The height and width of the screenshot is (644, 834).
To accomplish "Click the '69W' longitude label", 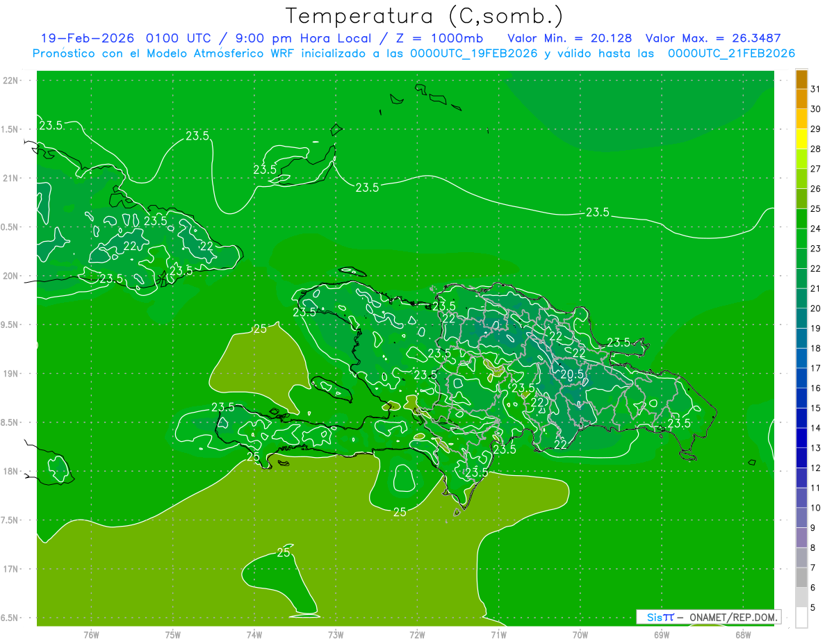I will coord(661,634).
